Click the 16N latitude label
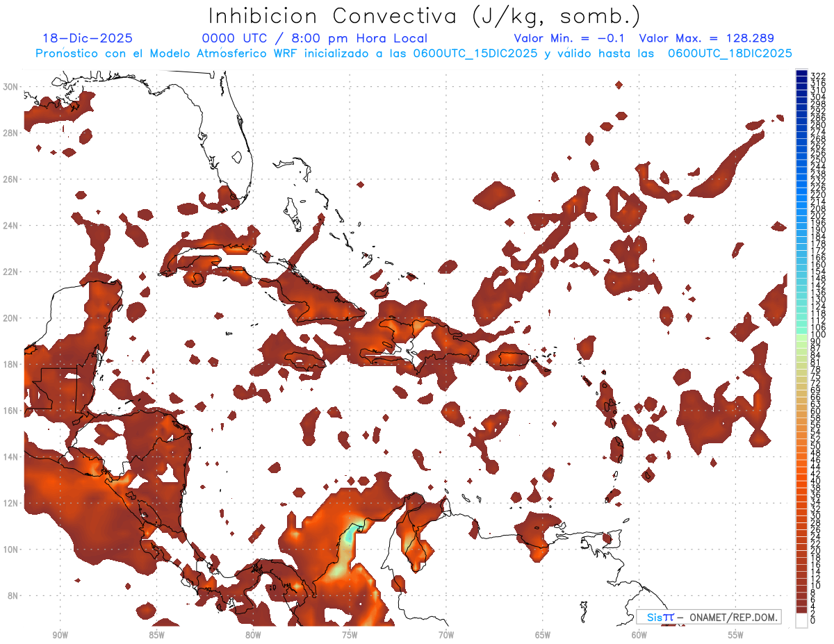This screenshot has height=644, width=834. click(x=12, y=411)
